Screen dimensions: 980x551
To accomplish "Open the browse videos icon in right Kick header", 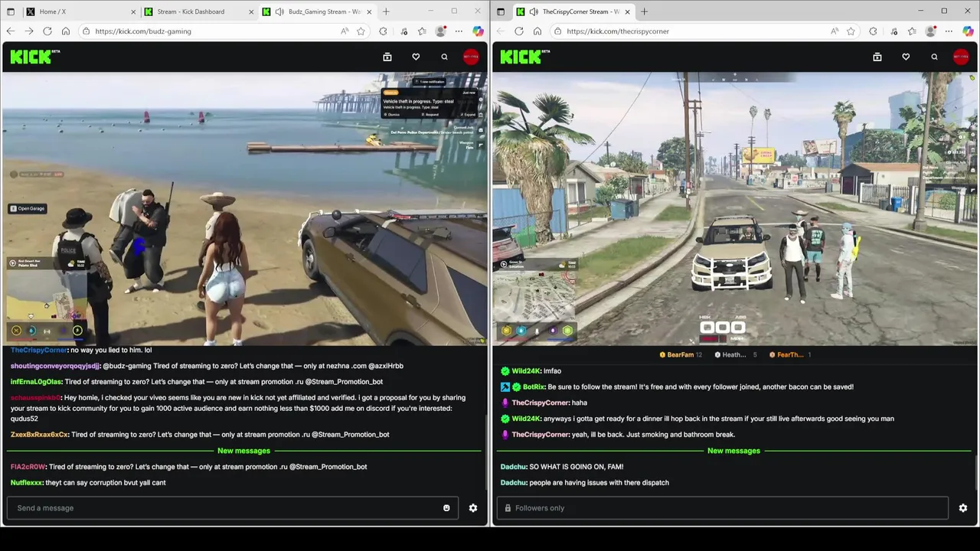I will coord(877,57).
